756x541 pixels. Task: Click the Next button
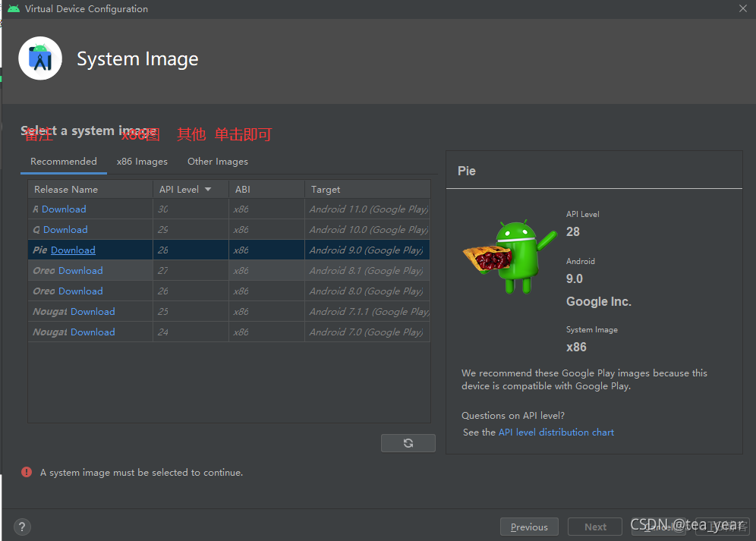[595, 526]
